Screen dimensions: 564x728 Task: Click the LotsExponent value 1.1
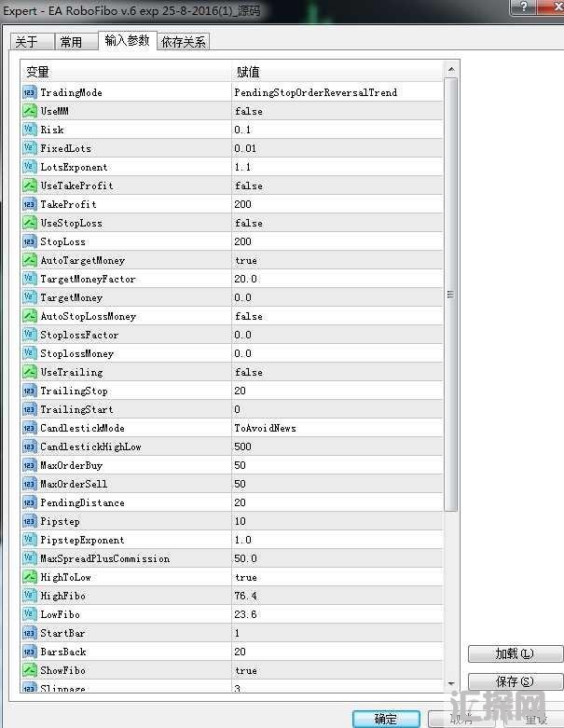242,167
